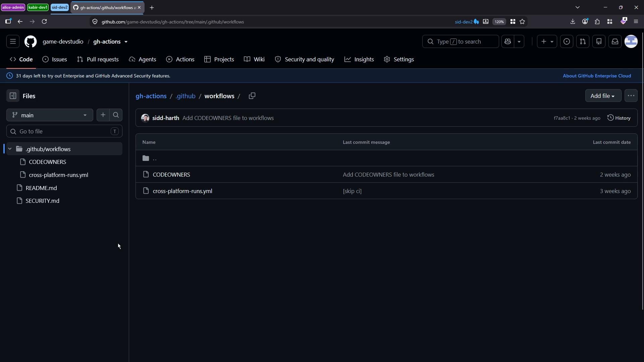
Task: Bookmark this page with star icon
Action: pyautogui.click(x=522, y=21)
